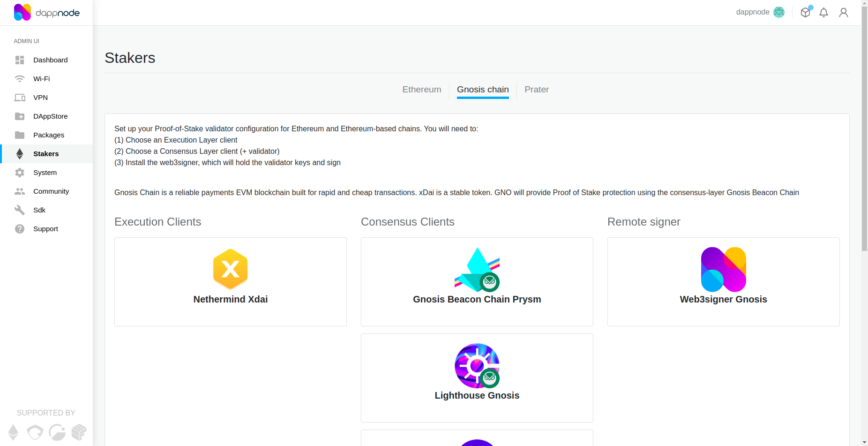Viewport: 868px width, 446px height.
Task: Open the user profile icon
Action: coord(844,13)
